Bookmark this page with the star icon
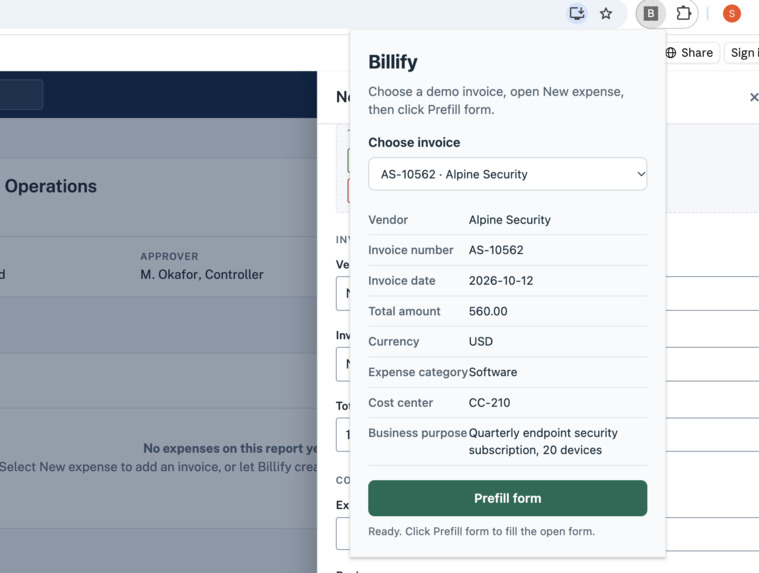 (606, 14)
